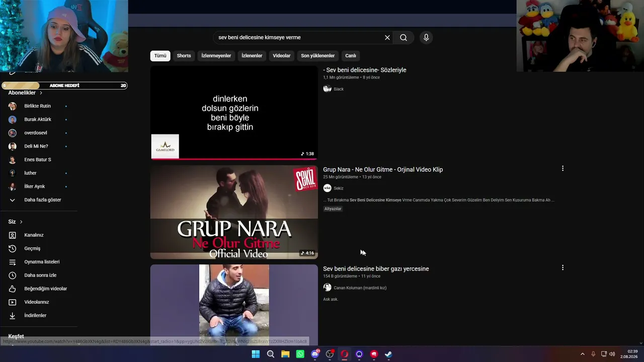Open more options for Grup Nara video
Viewport: 644px width, 362px height.
(x=562, y=168)
